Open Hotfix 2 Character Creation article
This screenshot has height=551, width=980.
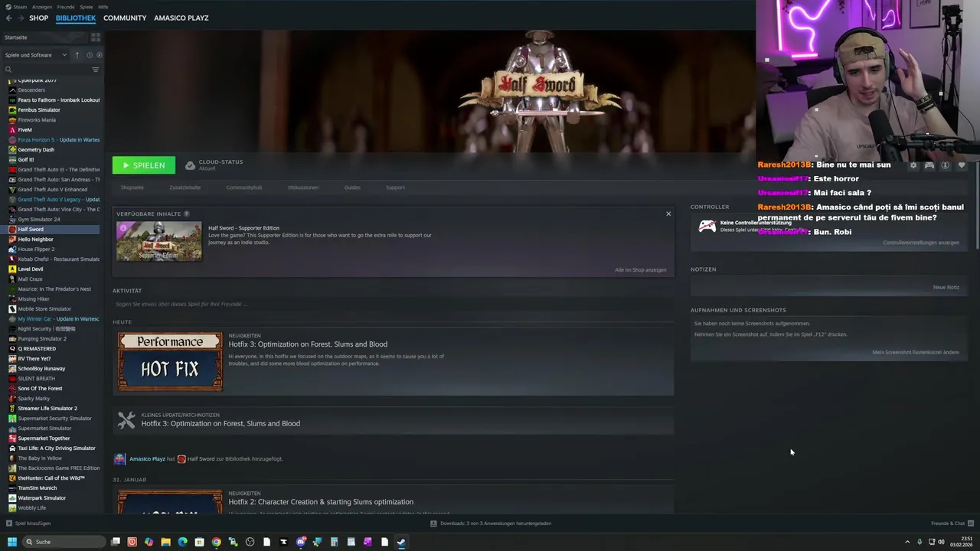coord(321,502)
